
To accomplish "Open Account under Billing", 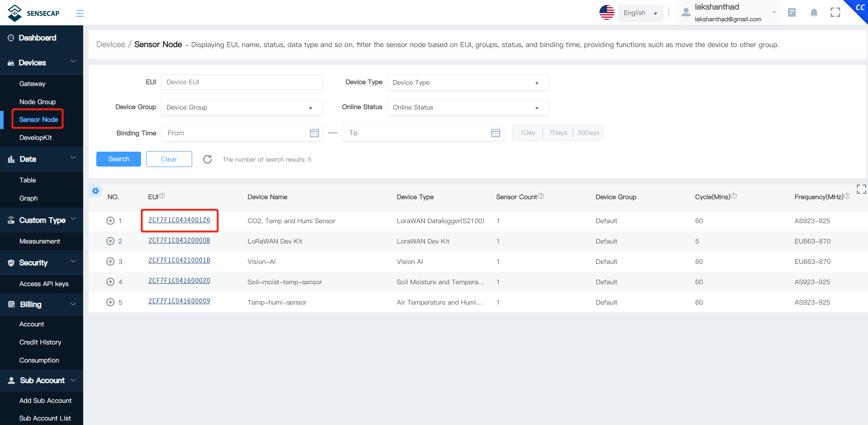I will [x=32, y=324].
